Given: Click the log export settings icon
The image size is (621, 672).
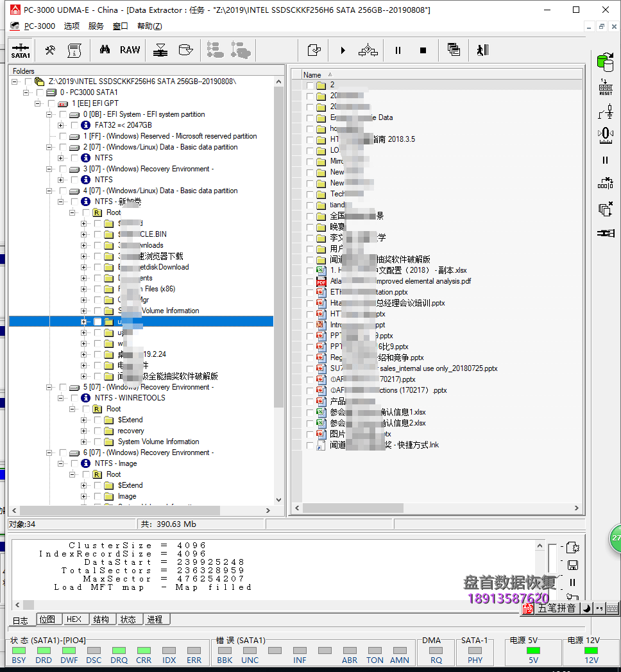Looking at the screenshot, I should click(x=573, y=547).
